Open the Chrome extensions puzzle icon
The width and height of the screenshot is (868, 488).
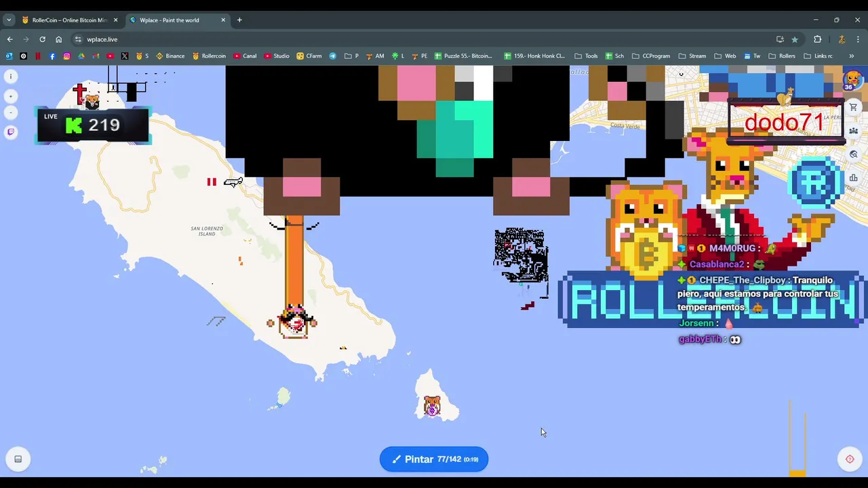click(x=817, y=39)
